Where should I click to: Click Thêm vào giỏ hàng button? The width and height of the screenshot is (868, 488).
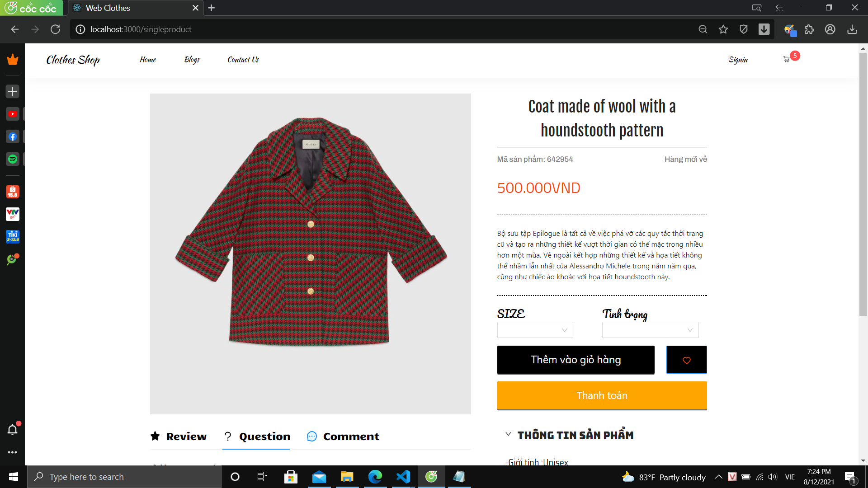click(x=575, y=360)
